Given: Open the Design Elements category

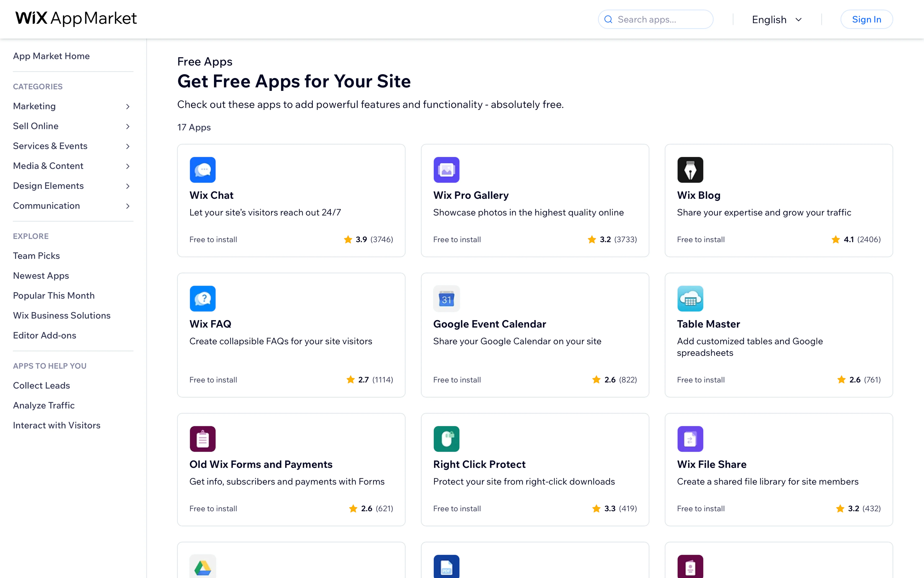Looking at the screenshot, I should 48,185.
